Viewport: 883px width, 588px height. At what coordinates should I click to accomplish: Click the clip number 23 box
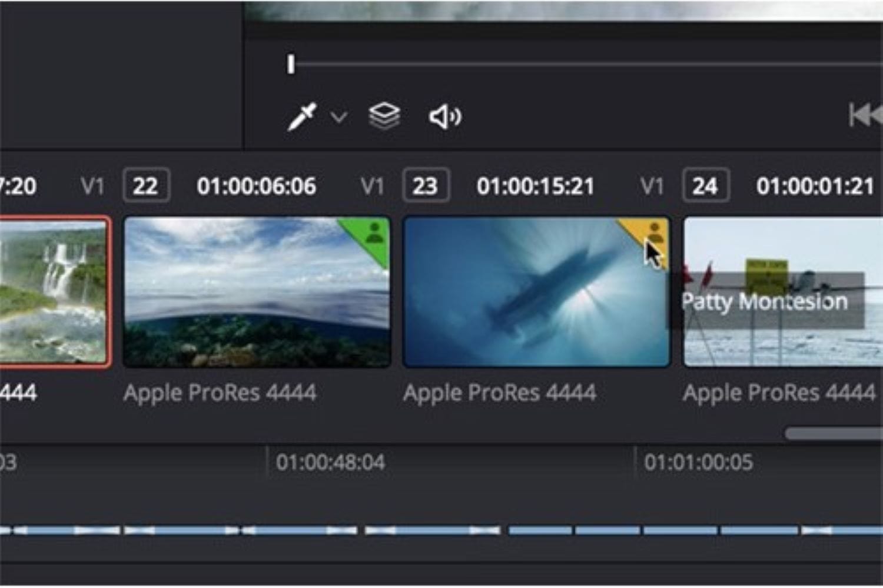pyautogui.click(x=426, y=186)
